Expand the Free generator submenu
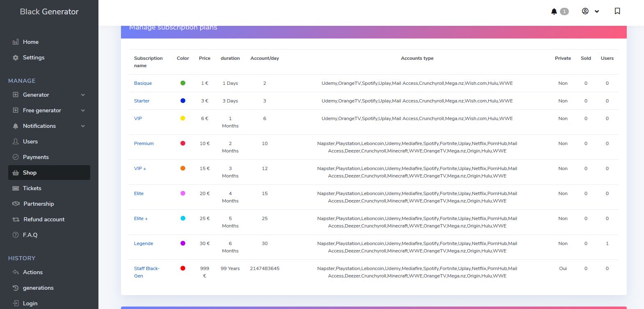644x309 pixels. (83, 111)
